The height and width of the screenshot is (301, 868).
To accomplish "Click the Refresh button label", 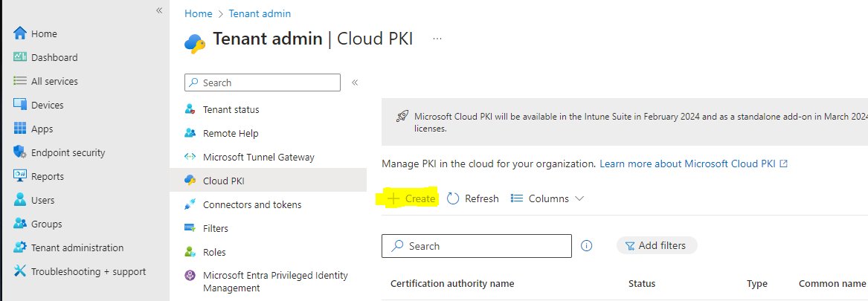I will (x=482, y=198).
